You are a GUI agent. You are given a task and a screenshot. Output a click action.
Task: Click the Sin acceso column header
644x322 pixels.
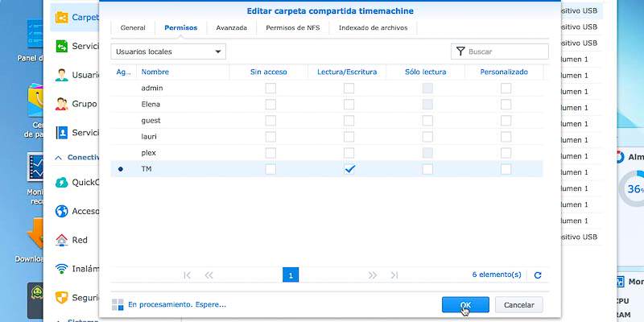pyautogui.click(x=269, y=72)
